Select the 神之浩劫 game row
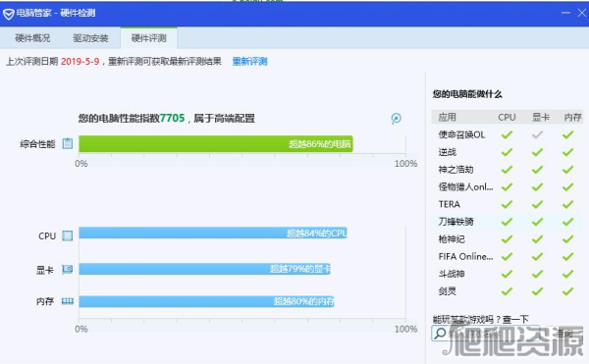Screen dimensions: 589x364 click(507, 169)
